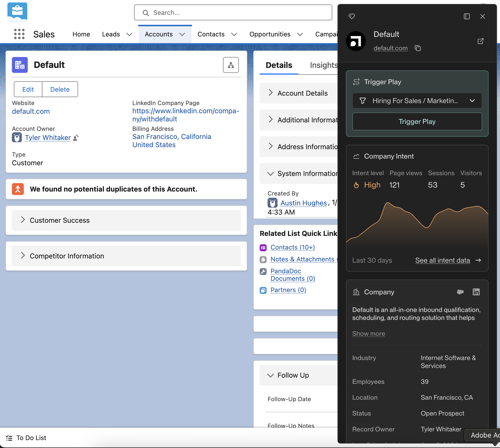Screen dimensions: 500x448
Task: Go to the Home nav tab
Action: pyautogui.click(x=81, y=34)
